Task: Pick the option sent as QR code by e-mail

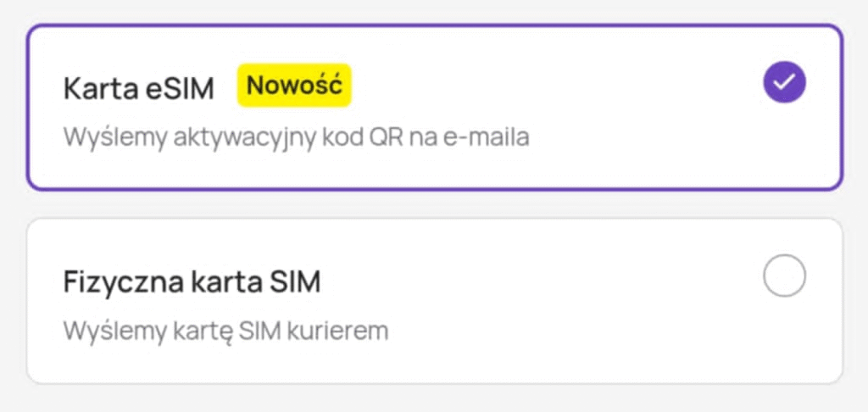Action: click(434, 108)
